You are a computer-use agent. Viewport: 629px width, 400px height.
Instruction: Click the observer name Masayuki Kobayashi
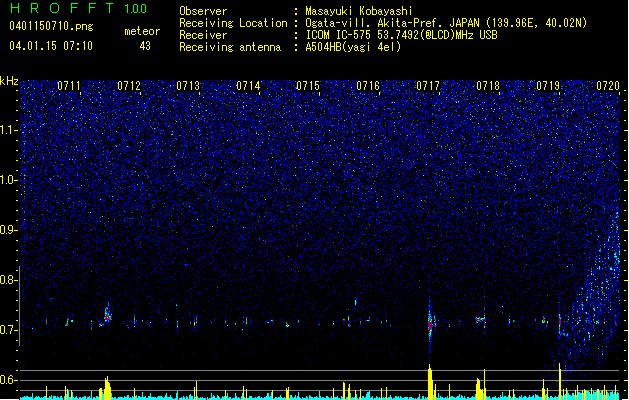359,11
